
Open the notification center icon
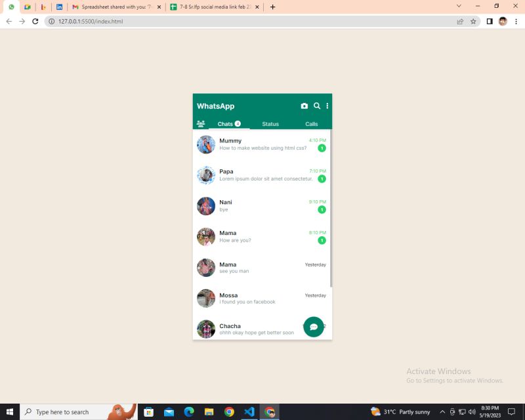click(x=511, y=411)
